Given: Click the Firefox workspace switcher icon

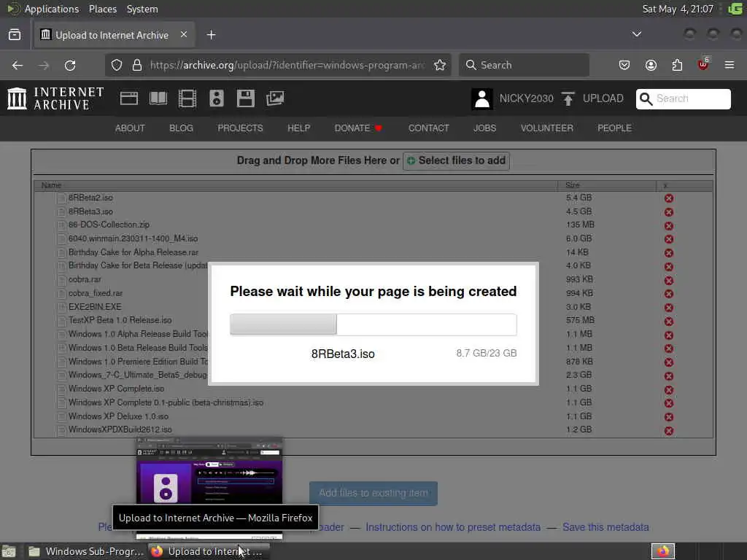Looking at the screenshot, I should (663, 551).
